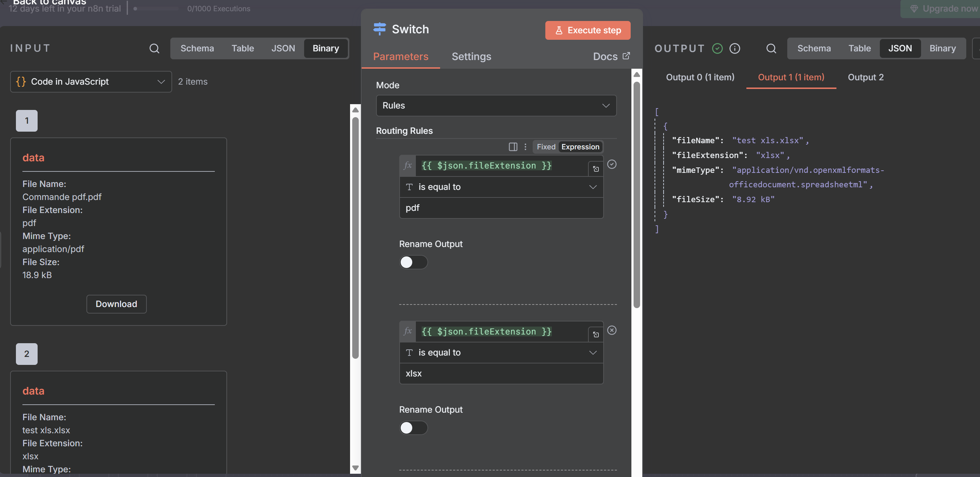The width and height of the screenshot is (980, 477).
Task: Open the Mode dropdown set to Rules
Action: (x=496, y=105)
